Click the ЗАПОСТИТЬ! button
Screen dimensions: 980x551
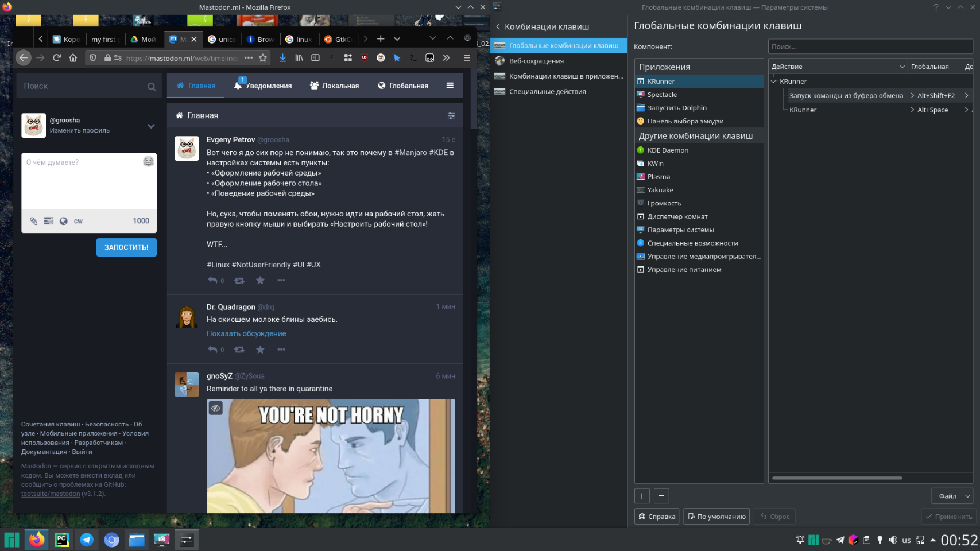tap(126, 247)
